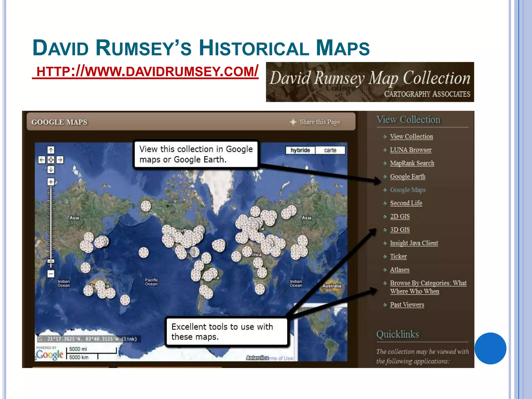
Task: Switch map to hybride view
Action: 300,150
